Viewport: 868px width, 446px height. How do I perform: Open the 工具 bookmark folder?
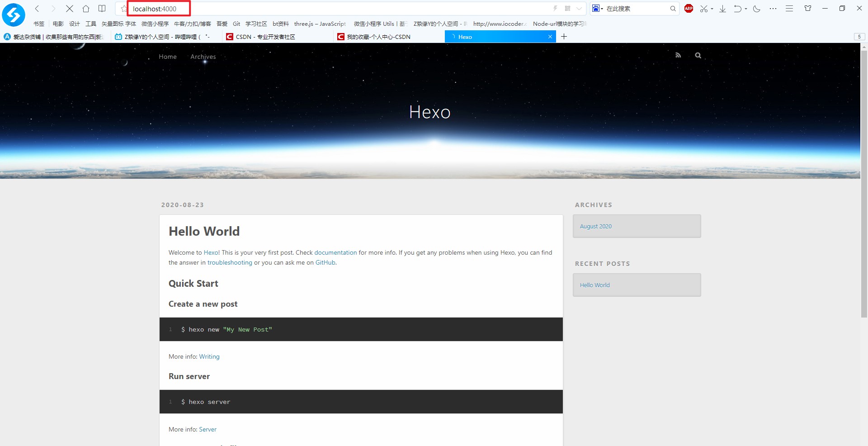[x=91, y=24]
